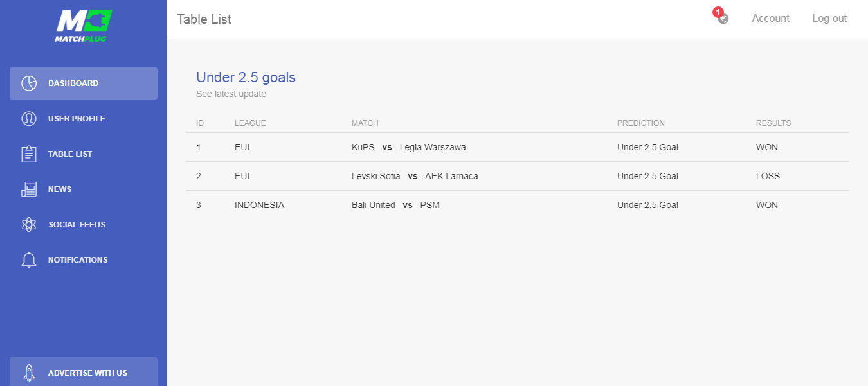The image size is (868, 386).
Task: Click the Account link in the header
Action: tap(770, 19)
